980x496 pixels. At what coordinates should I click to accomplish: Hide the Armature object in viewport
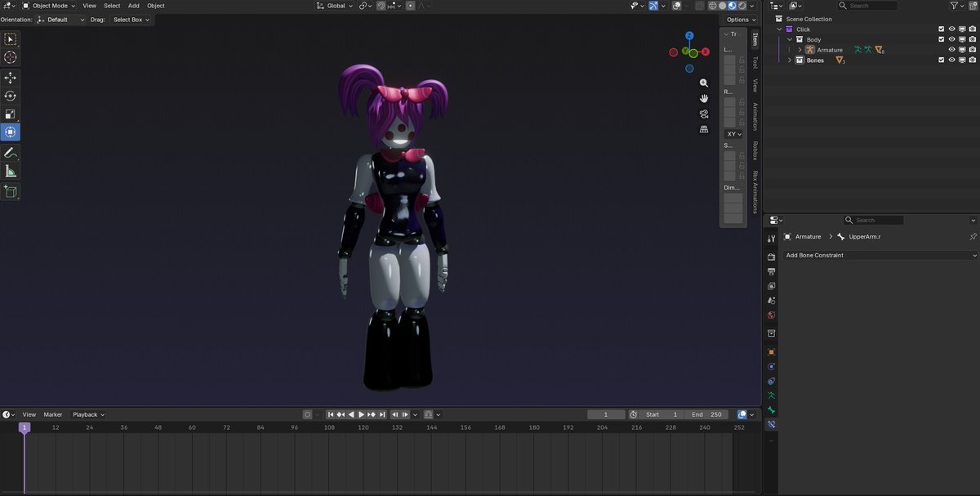(x=951, y=50)
